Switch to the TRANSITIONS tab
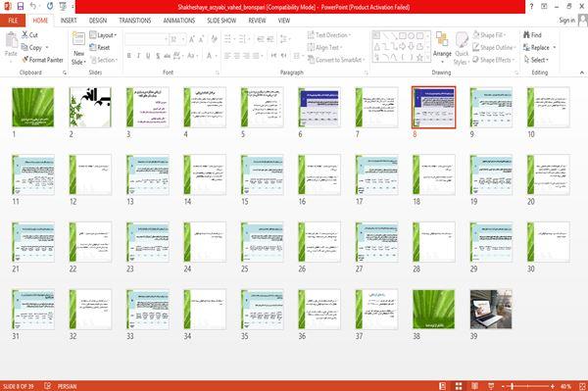 pos(135,21)
